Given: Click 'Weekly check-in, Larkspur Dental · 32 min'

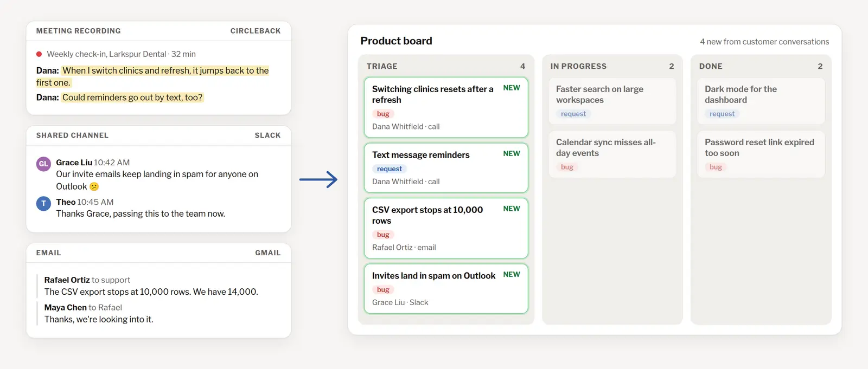Looking at the screenshot, I should coord(121,54).
